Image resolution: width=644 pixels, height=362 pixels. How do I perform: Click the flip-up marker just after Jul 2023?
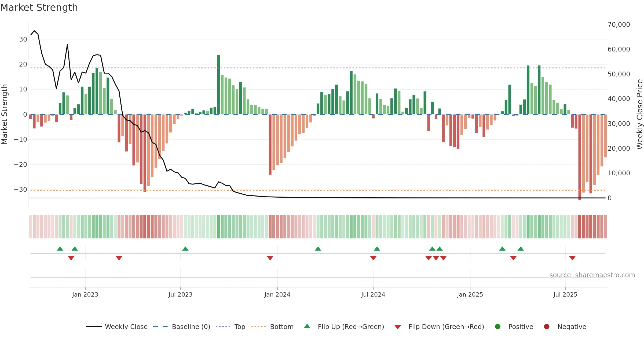[185, 249]
